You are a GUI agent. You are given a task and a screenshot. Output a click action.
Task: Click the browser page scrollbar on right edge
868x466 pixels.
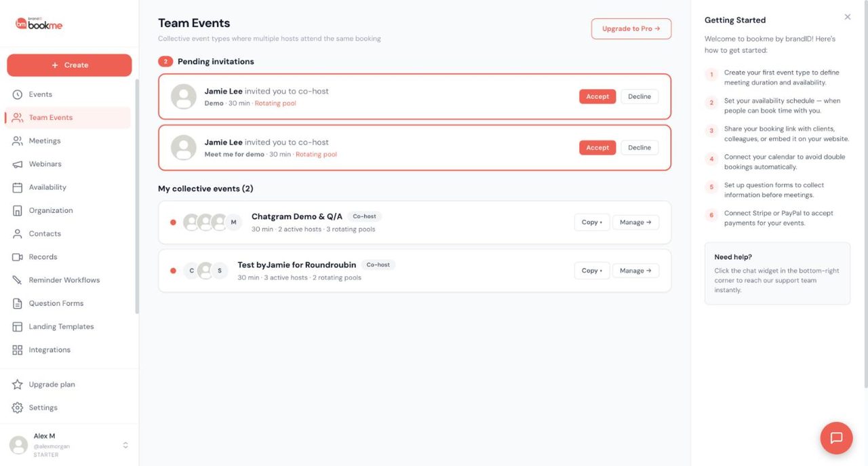(x=865, y=193)
